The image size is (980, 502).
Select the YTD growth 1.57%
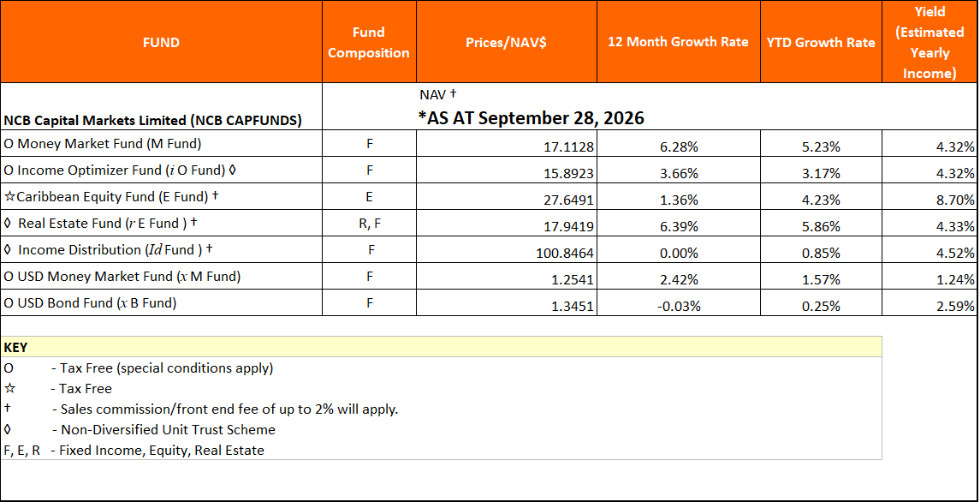[x=822, y=280]
